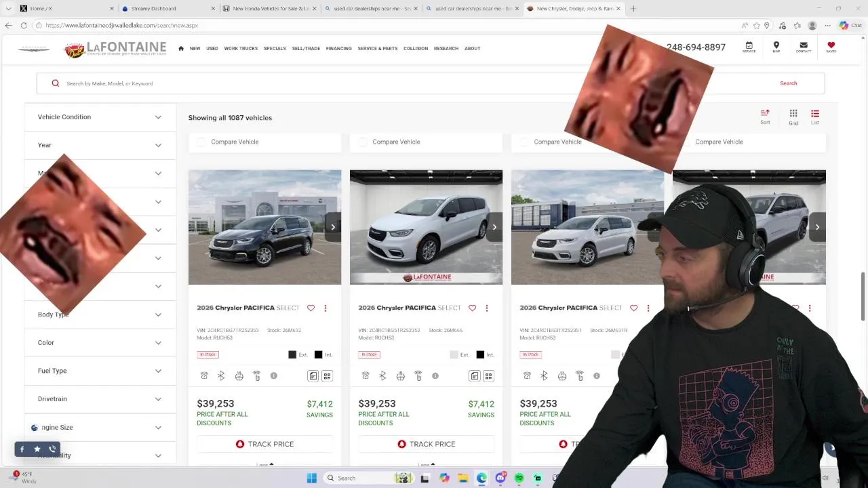Tick Compare Vehicle checkbox above first Pacifica
Screen dimensions: 868x488
pos(201,142)
